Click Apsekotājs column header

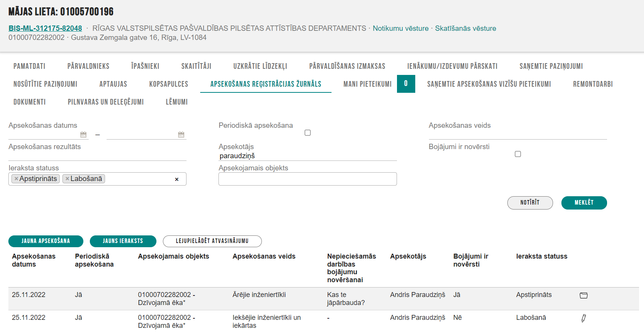pos(408,256)
